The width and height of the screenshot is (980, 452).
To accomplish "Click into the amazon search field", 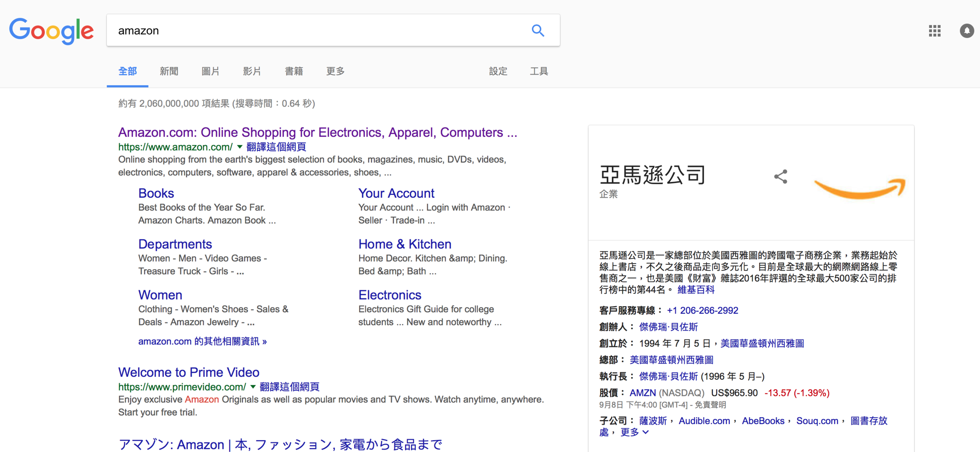I will tap(314, 31).
